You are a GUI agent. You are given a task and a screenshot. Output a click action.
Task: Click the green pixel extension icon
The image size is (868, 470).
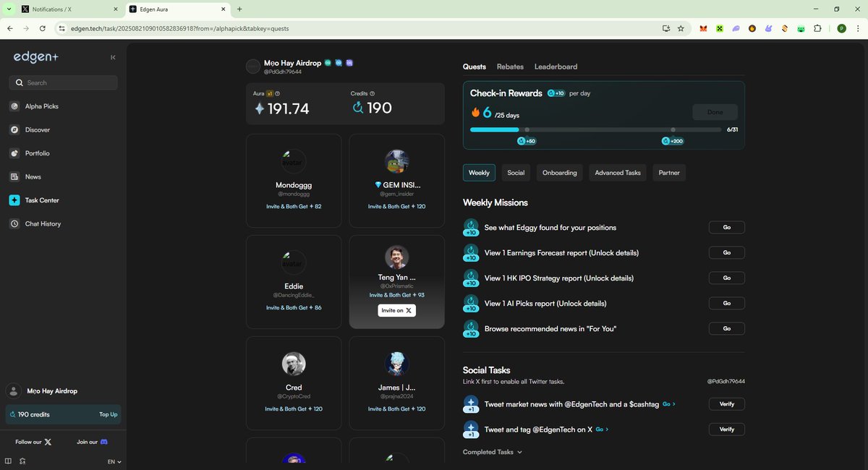pyautogui.click(x=720, y=28)
